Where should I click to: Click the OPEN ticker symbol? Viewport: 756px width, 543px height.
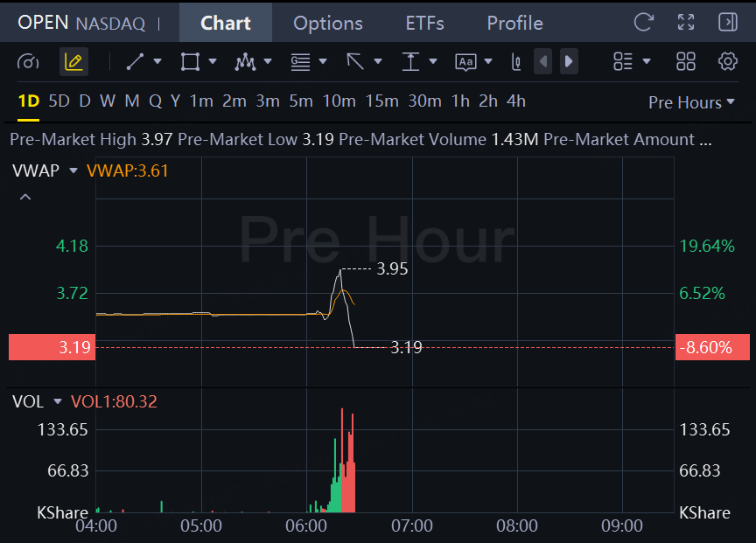[43, 23]
